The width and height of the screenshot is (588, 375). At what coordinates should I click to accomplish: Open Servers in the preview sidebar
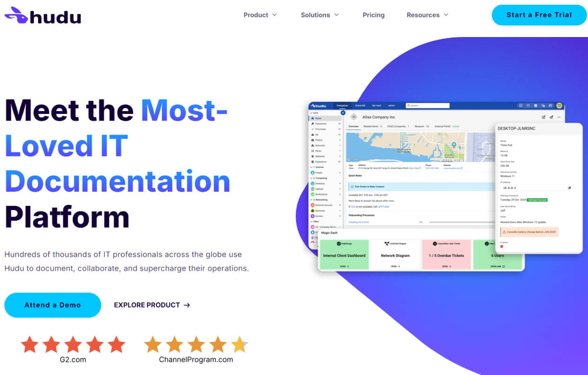point(325,216)
